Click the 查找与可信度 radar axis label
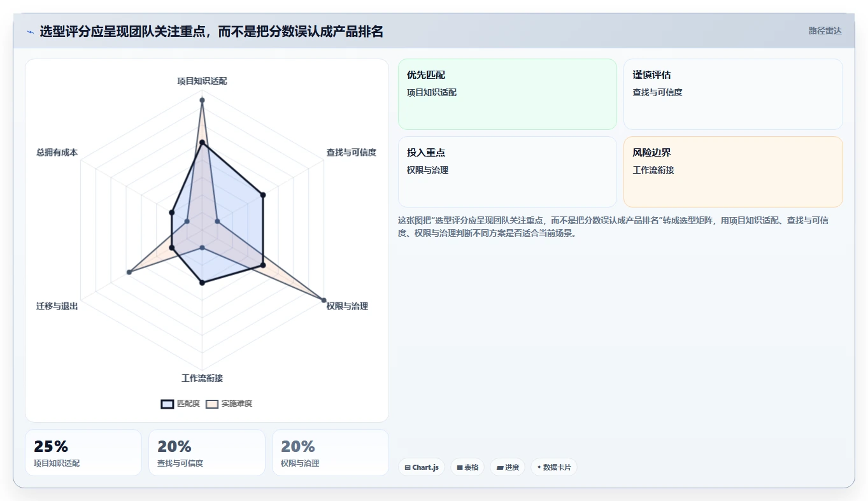The width and height of the screenshot is (868, 501). (352, 152)
